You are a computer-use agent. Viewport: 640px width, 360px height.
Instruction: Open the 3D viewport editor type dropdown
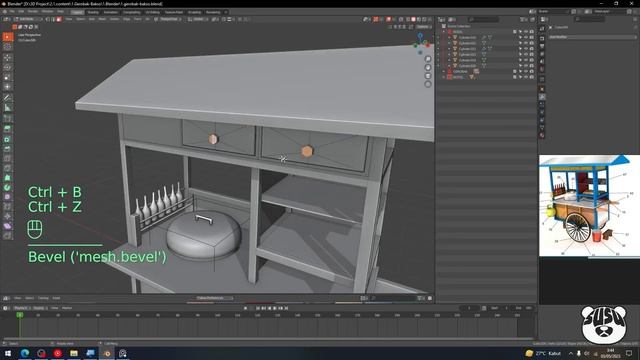click(x=7, y=19)
